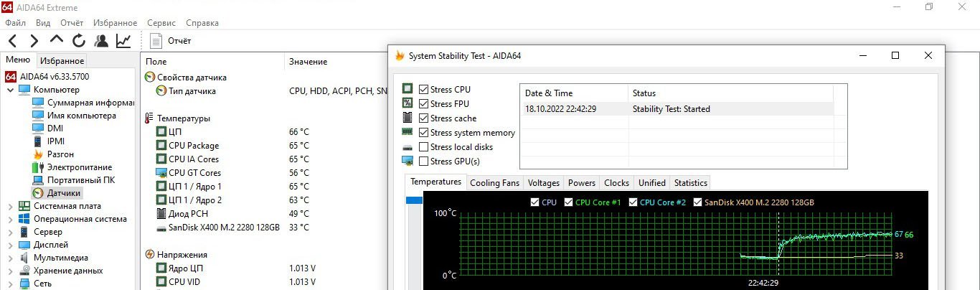Go back with the left arrow toolbar icon
980x290 pixels.
click(14, 41)
